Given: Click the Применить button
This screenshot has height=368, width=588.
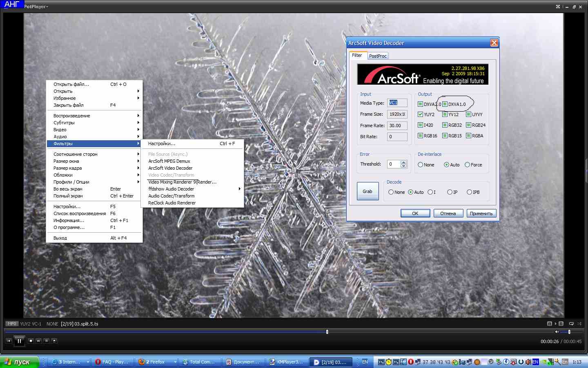Looking at the screenshot, I should (x=481, y=213).
